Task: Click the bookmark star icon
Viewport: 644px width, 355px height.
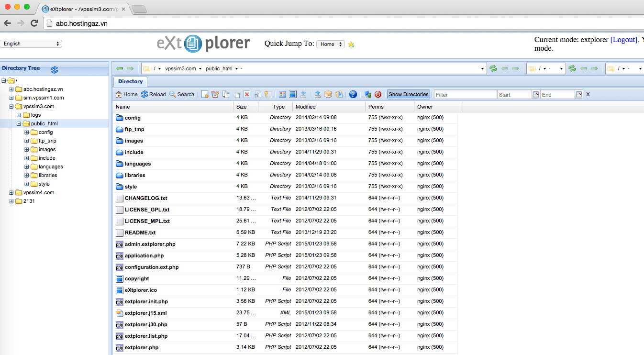Action: tap(351, 44)
